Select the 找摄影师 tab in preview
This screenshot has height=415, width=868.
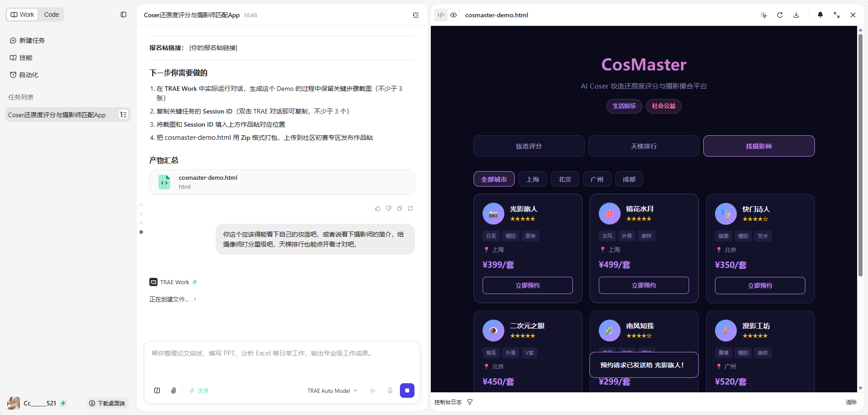[759, 146]
